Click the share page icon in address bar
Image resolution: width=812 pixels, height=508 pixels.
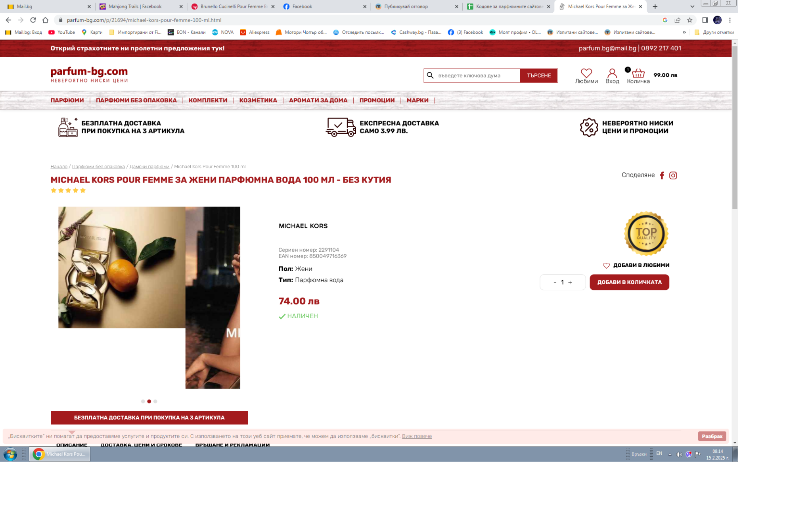(x=677, y=20)
